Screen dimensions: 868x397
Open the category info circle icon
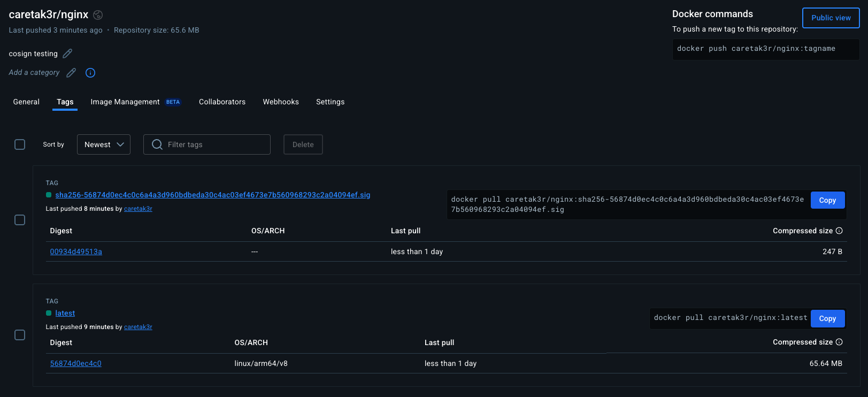(x=90, y=73)
